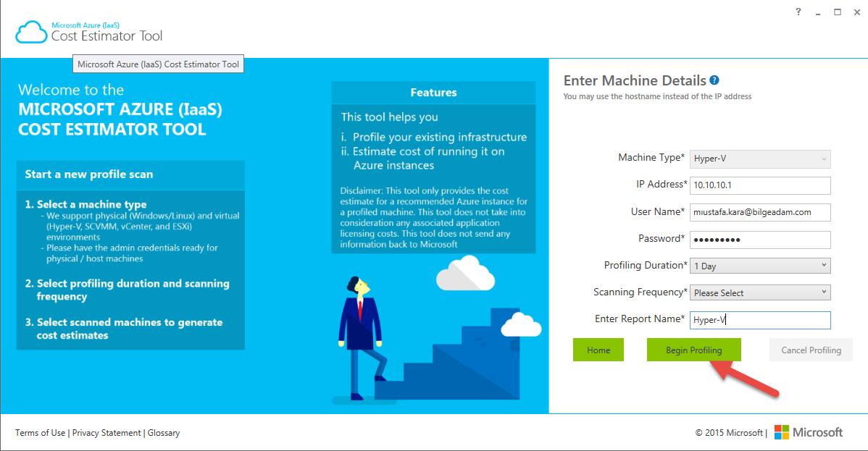Click 'You may use the hostname' hint text

(x=657, y=96)
